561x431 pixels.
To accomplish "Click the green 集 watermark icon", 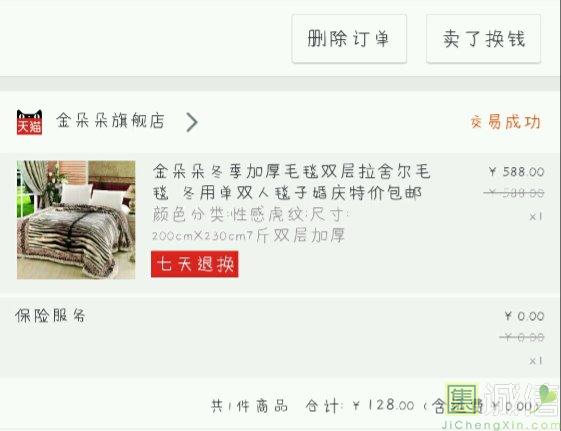I will [x=462, y=399].
